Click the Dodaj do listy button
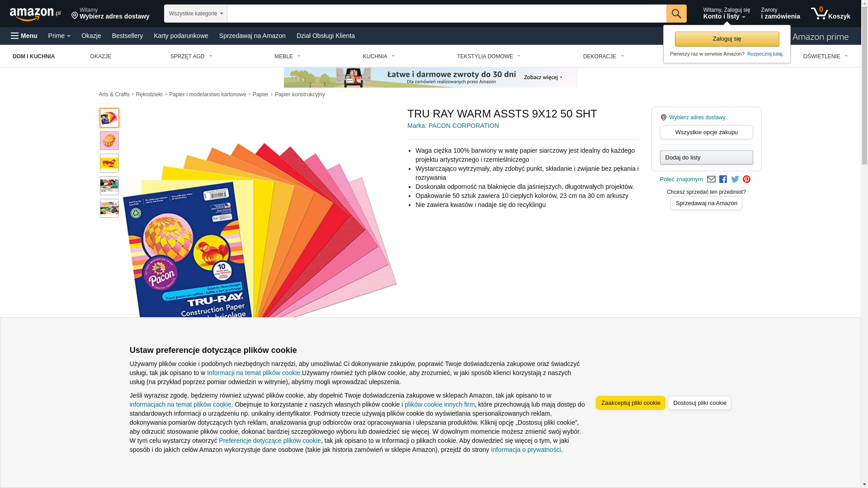The image size is (868, 488). point(707,157)
